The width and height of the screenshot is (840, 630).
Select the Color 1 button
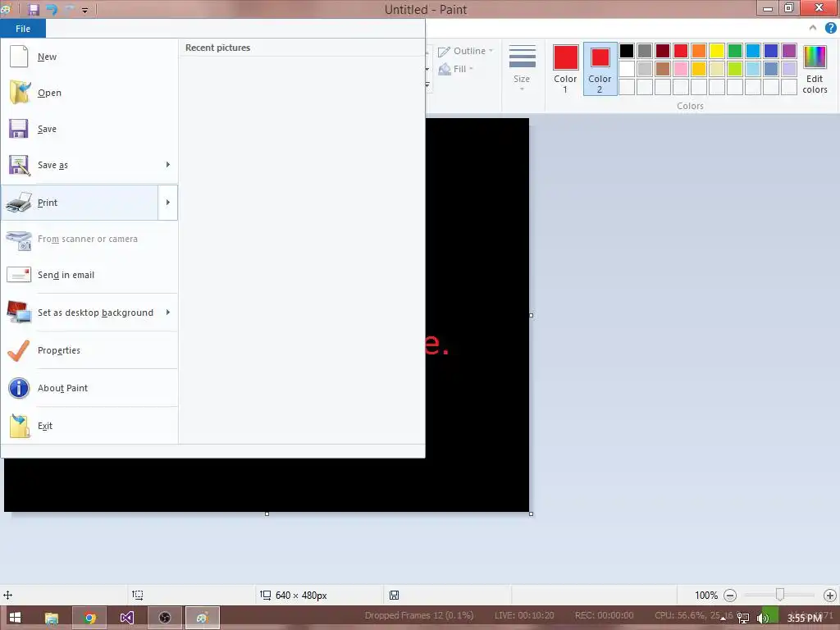click(x=566, y=69)
